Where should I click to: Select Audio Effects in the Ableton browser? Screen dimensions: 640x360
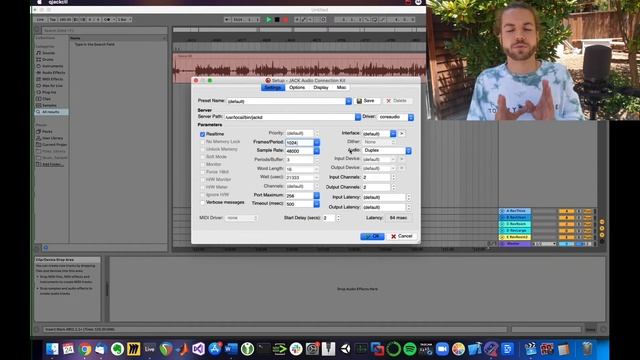click(53, 73)
